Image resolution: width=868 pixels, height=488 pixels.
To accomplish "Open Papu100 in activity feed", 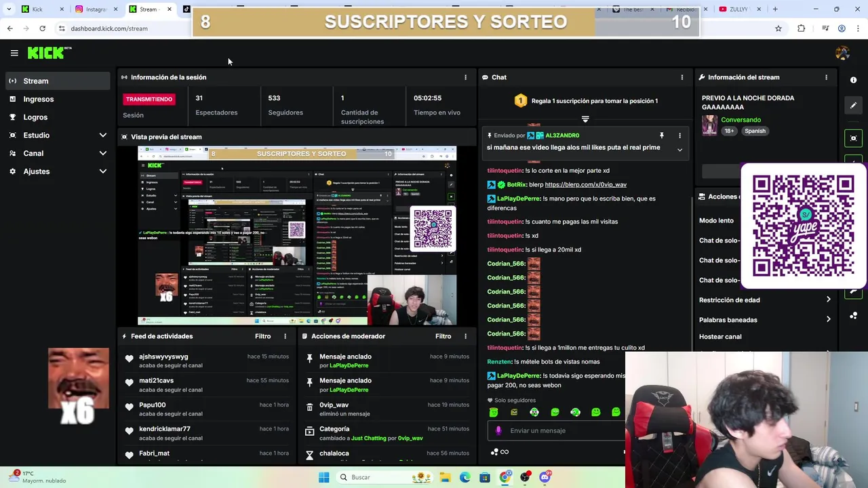I will pyautogui.click(x=152, y=405).
